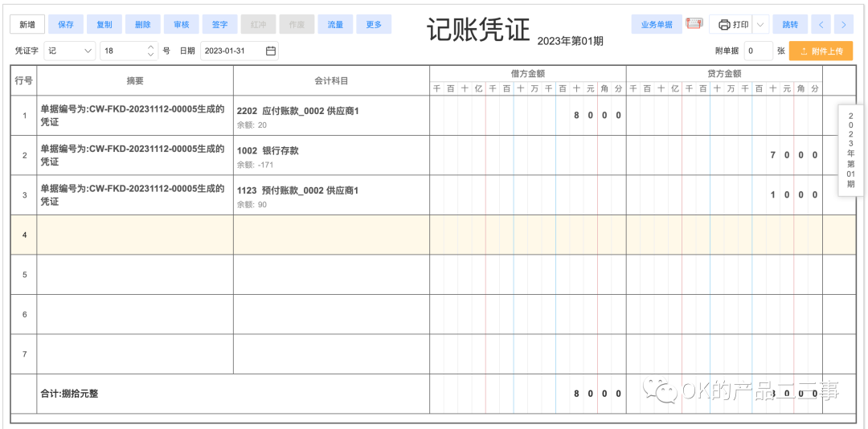This screenshot has height=429, width=868.
Task: Click balance text 余额: -171
Action: tap(256, 165)
